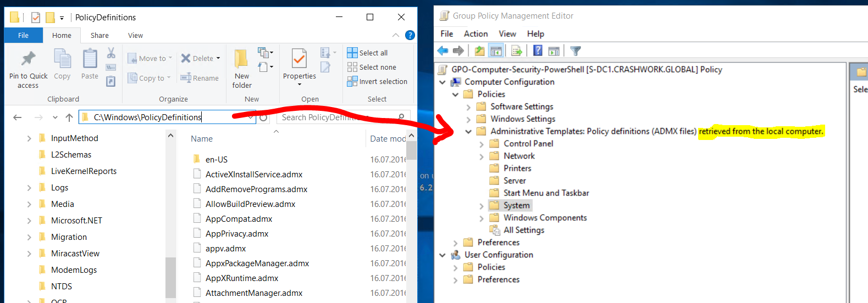The height and width of the screenshot is (303, 868).
Task: Select the NTDS folder in the tree
Action: pyautogui.click(x=56, y=287)
